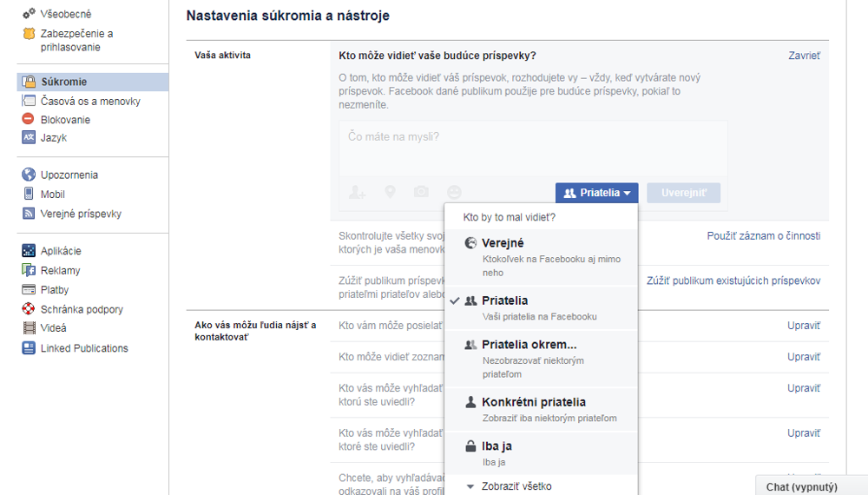
Task: Open Mobil settings in sidebar
Action: point(53,195)
